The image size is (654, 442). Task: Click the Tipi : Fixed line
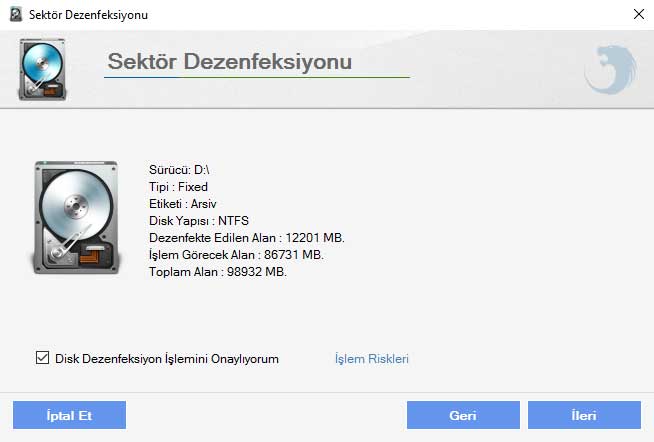tap(178, 187)
